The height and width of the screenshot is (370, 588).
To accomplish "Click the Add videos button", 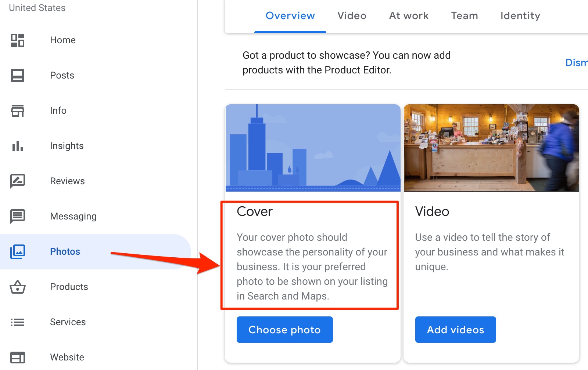I will (x=456, y=330).
